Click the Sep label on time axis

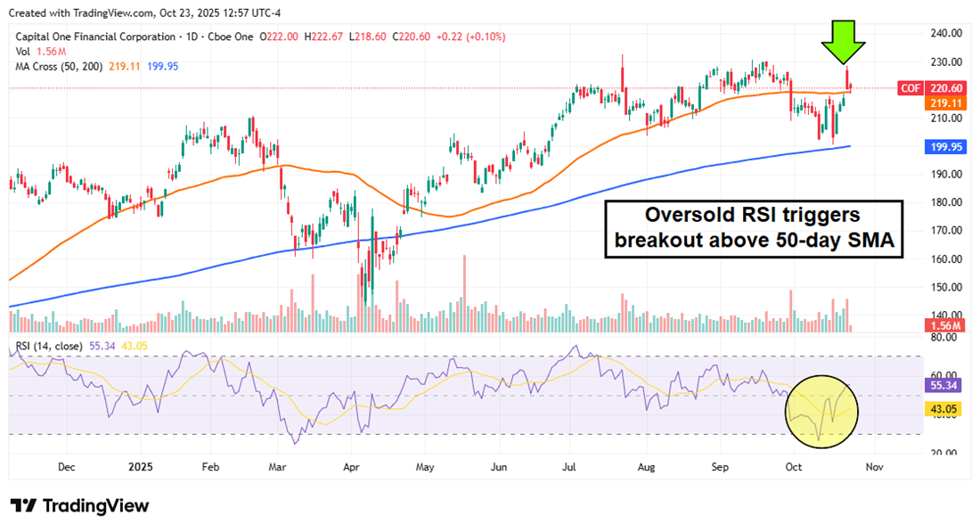click(x=720, y=467)
